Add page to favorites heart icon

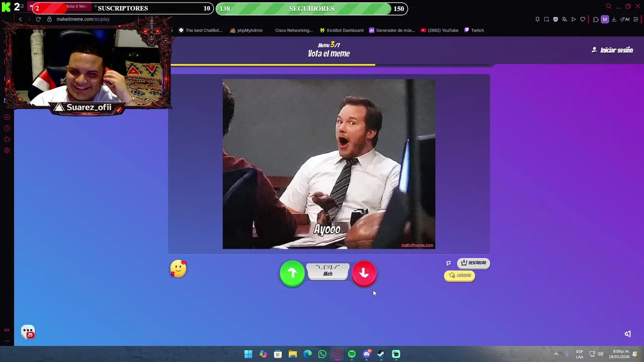[583, 19]
